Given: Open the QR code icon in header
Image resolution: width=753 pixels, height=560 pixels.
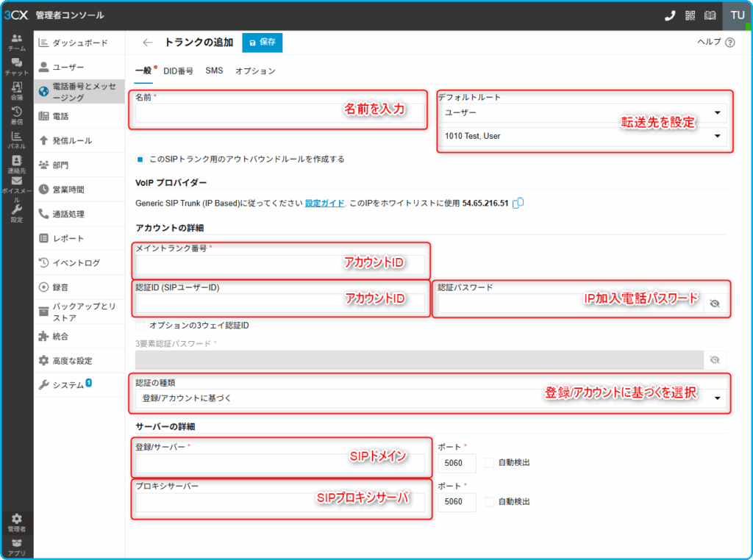Looking at the screenshot, I should point(690,15).
